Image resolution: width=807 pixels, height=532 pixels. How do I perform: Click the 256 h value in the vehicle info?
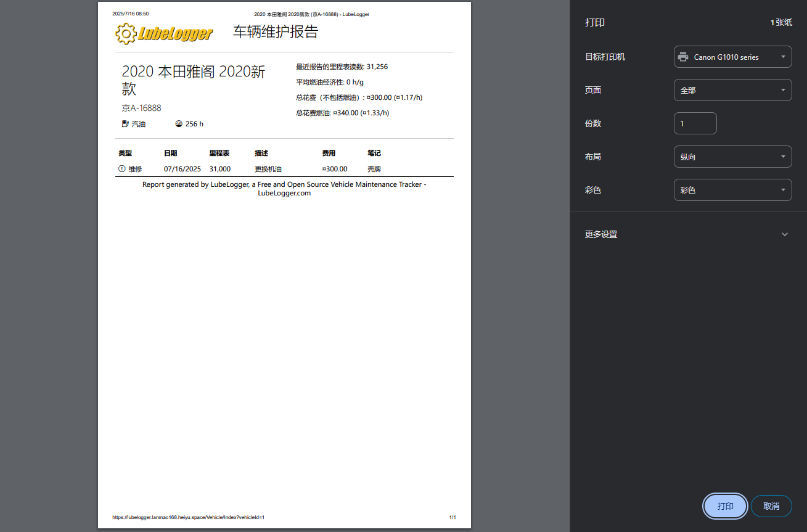(194, 124)
